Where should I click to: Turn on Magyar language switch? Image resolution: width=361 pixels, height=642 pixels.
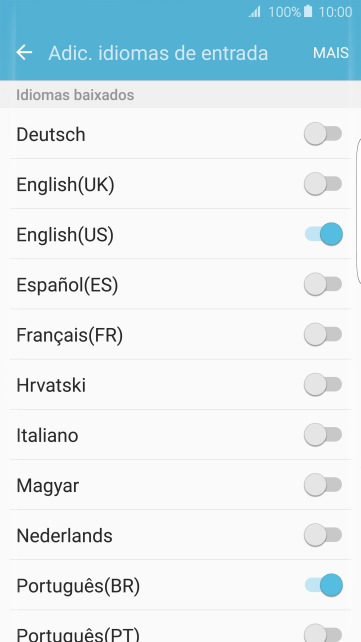click(323, 485)
